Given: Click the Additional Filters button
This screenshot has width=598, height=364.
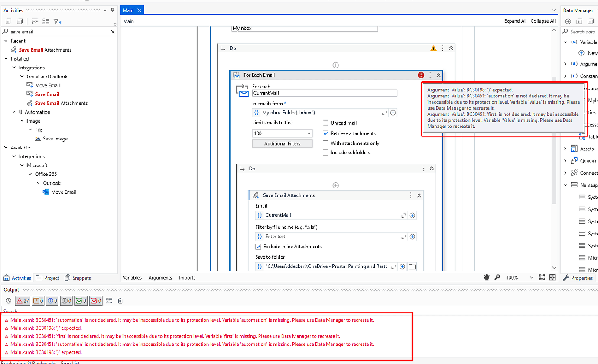Looking at the screenshot, I should click(x=282, y=143).
